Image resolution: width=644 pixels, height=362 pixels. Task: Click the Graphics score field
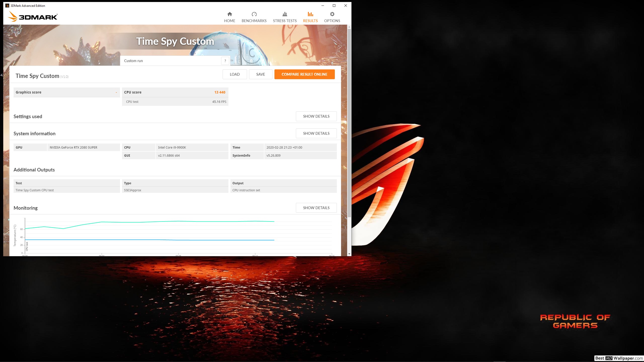pos(66,92)
